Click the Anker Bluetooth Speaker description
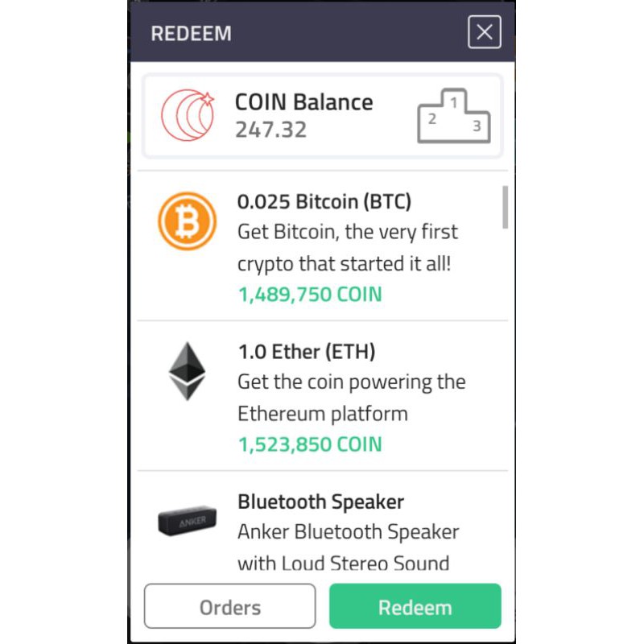Viewport: 644px width, 644px height. pos(349,547)
